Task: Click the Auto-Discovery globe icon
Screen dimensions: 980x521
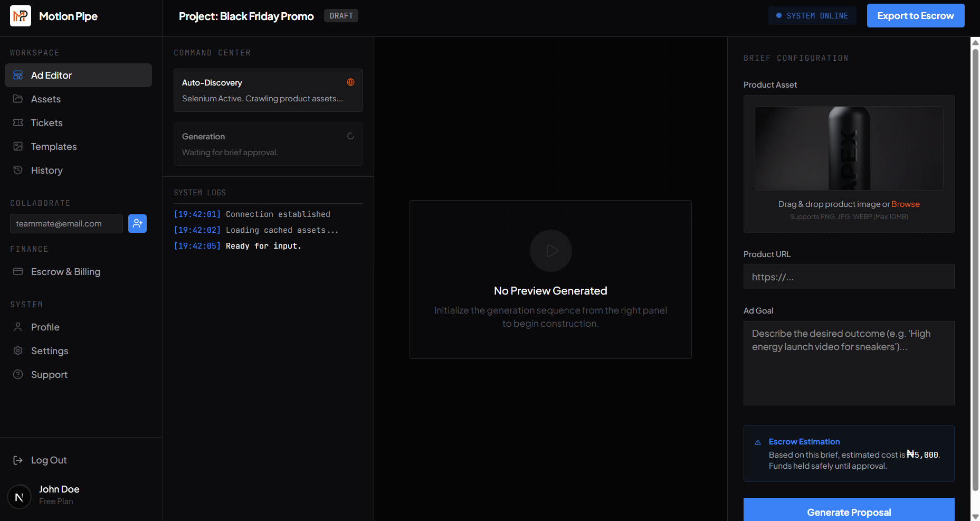Action: click(x=350, y=82)
